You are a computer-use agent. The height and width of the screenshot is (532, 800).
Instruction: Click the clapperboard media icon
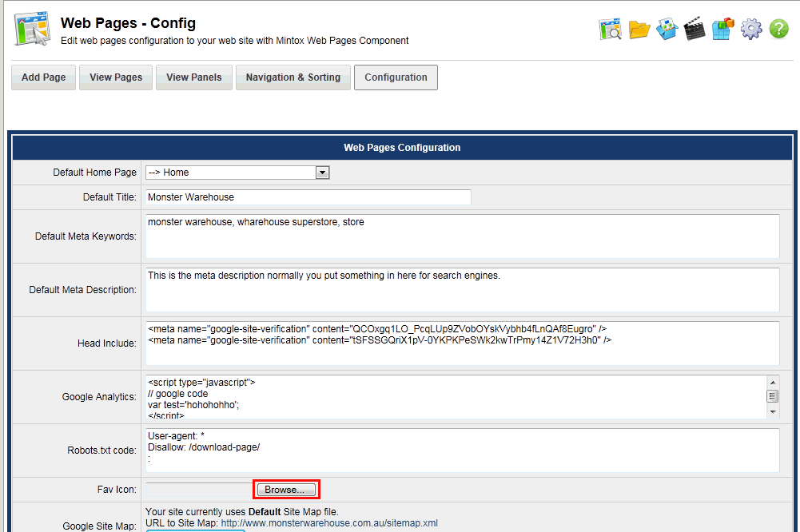pos(695,29)
